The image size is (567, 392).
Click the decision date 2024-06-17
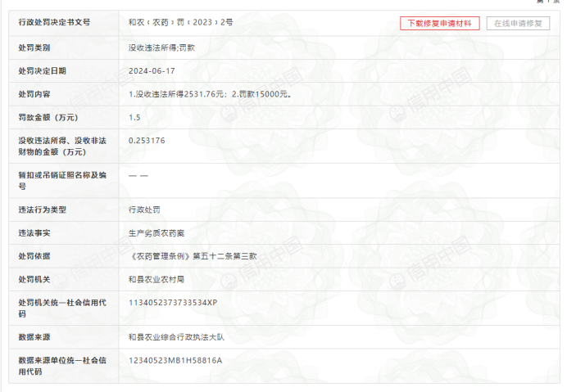(x=152, y=71)
